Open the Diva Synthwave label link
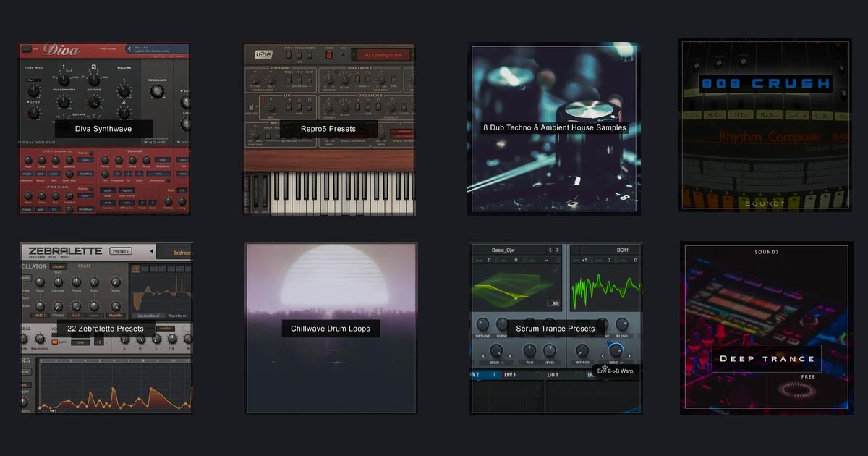Screen dimensions: 868x456 click(103, 129)
